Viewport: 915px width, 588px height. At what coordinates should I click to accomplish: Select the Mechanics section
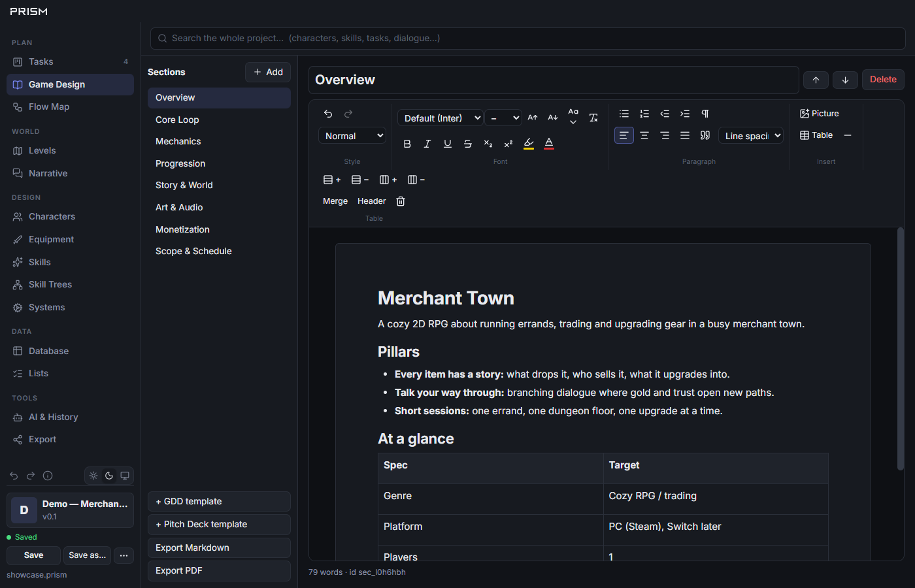[219, 141]
